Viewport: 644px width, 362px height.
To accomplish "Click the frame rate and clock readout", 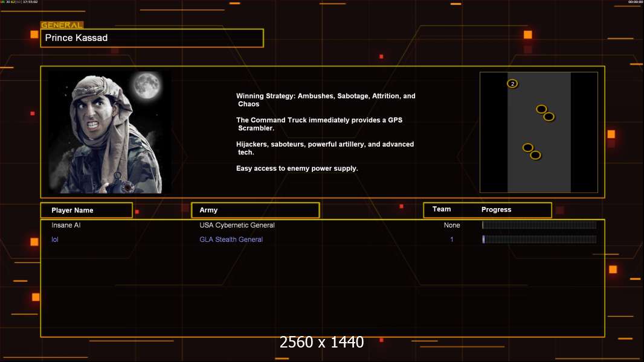I will point(19,2).
